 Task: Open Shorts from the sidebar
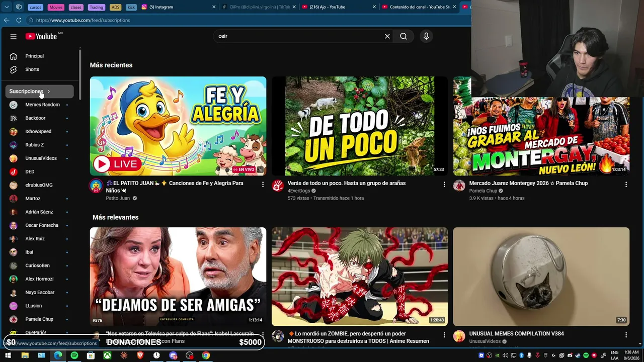[x=40, y=69]
